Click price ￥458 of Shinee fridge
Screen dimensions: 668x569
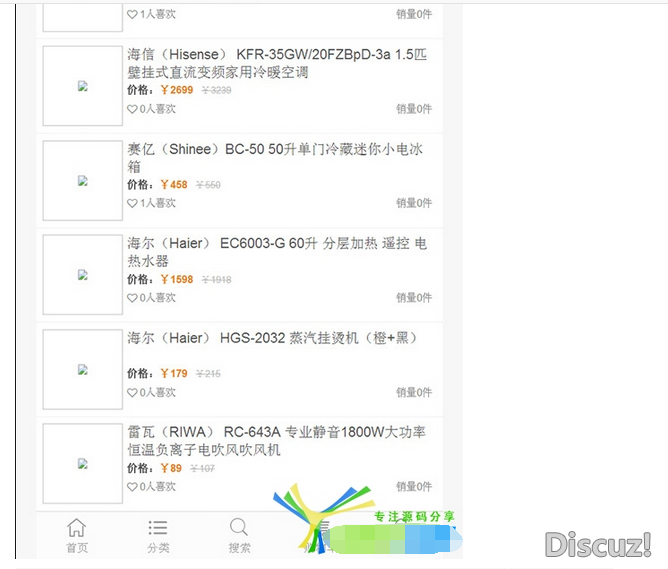pos(174,184)
